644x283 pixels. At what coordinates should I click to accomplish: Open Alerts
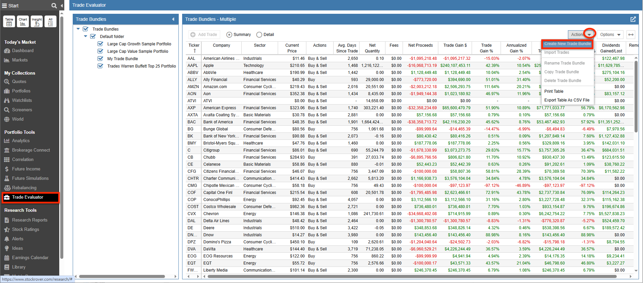click(x=18, y=239)
